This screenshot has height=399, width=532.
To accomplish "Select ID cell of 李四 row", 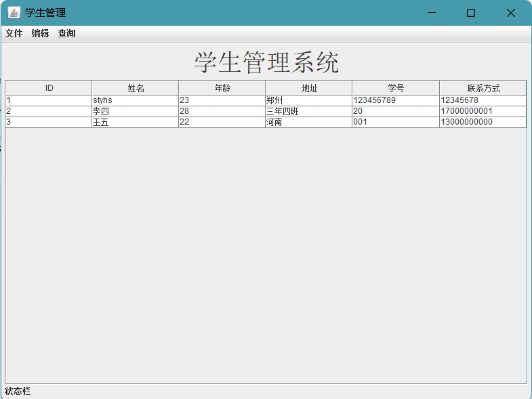I will point(49,111).
